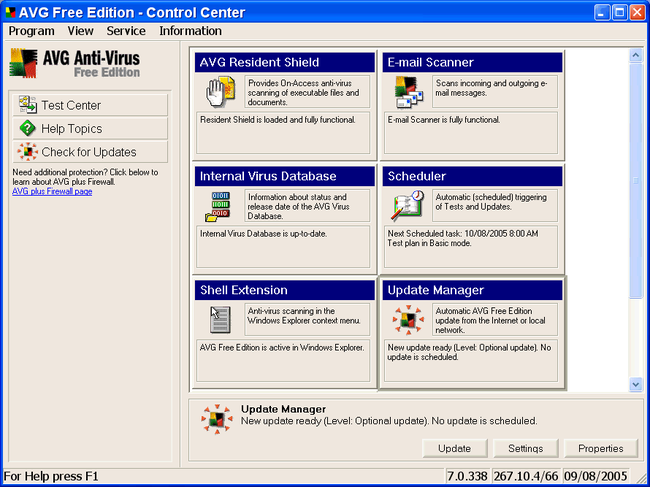Viewport: 650px width, 487px height.
Task: Click 'Resident Shield is loaded and fully functional' text
Action: pyautogui.click(x=278, y=120)
